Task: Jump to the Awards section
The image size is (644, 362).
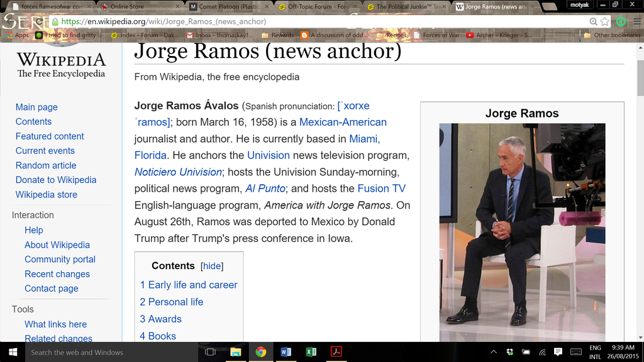Action: click(160, 319)
